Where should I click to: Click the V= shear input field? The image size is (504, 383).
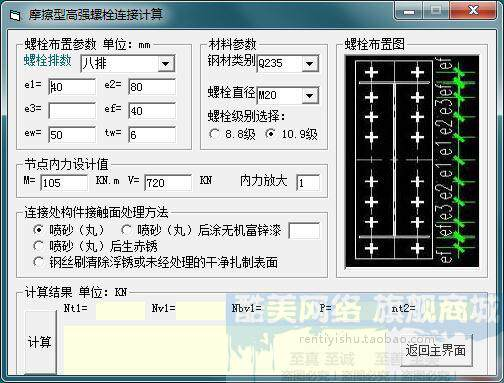click(168, 183)
